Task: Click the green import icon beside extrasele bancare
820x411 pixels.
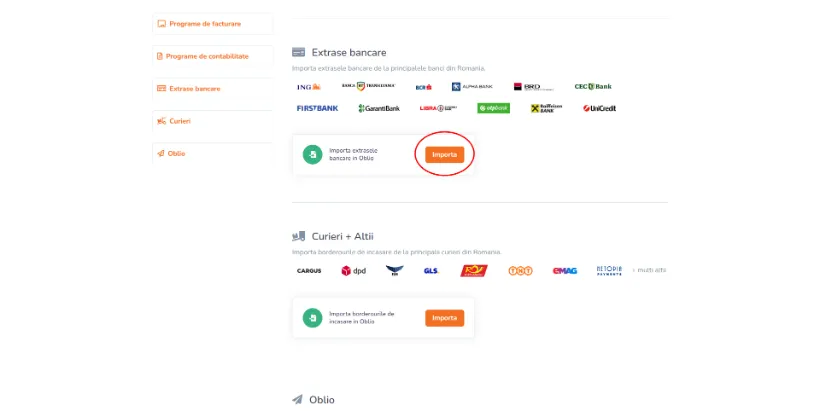Action: (x=313, y=155)
